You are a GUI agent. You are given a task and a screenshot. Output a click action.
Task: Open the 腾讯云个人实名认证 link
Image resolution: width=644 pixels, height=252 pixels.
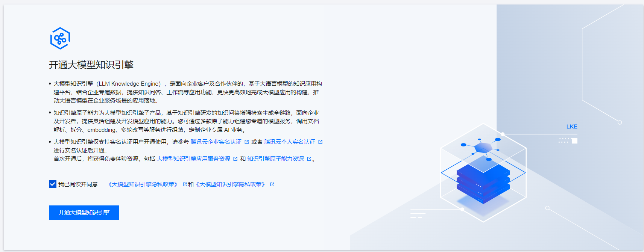point(290,142)
